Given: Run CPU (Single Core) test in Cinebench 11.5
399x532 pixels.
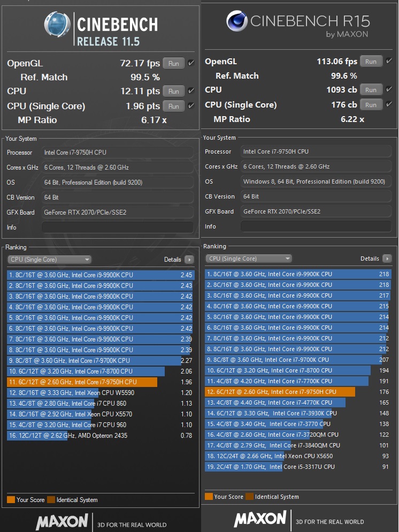Looking at the screenshot, I should click(173, 106).
